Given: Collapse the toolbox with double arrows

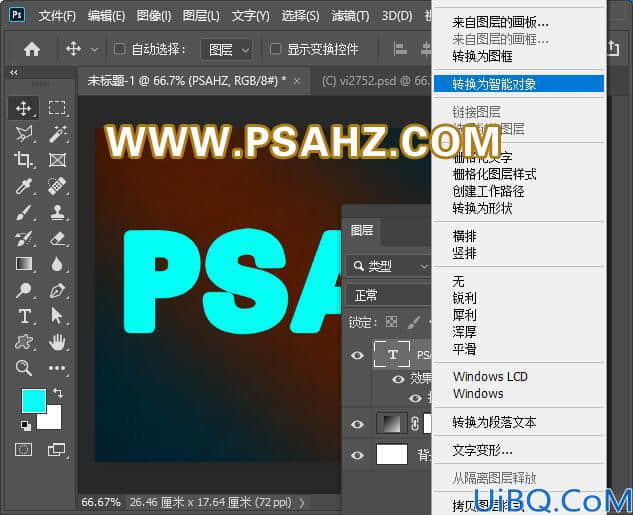Looking at the screenshot, I should tap(14, 73).
